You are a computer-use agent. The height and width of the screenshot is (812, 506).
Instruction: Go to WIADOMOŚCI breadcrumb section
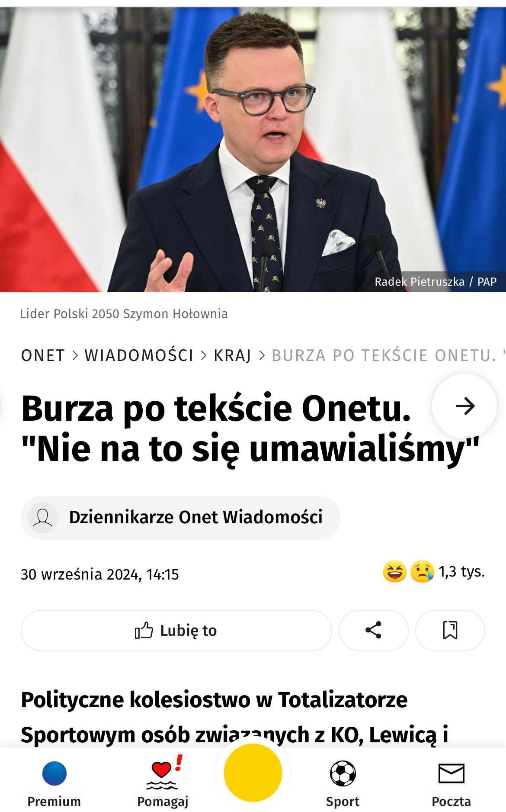(x=139, y=355)
